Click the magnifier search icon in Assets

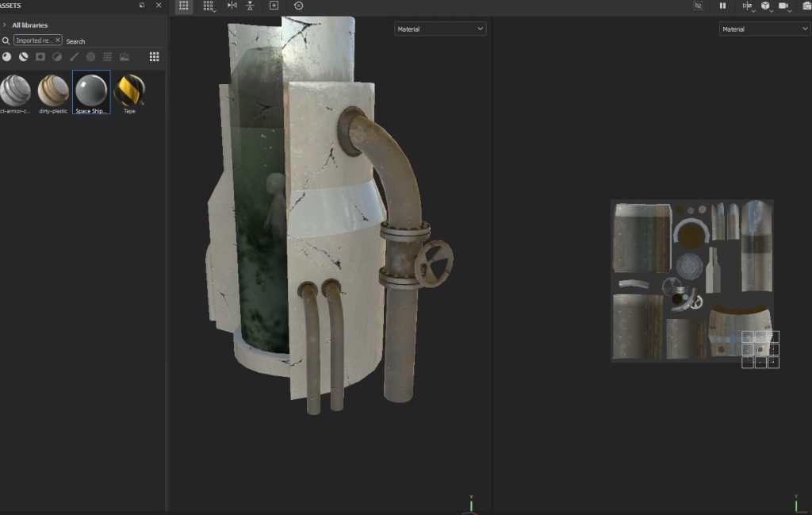[6, 40]
